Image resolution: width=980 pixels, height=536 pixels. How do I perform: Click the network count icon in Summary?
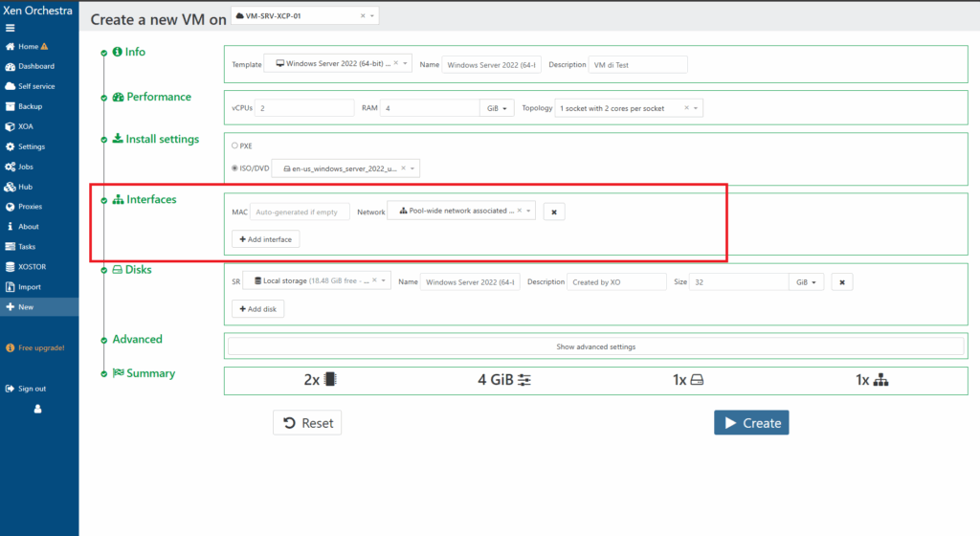tap(881, 380)
